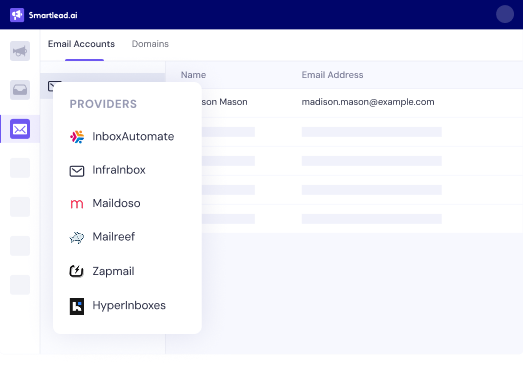Click the InboxAutomate provider logo
This screenshot has height=370, width=523.
[x=77, y=137]
